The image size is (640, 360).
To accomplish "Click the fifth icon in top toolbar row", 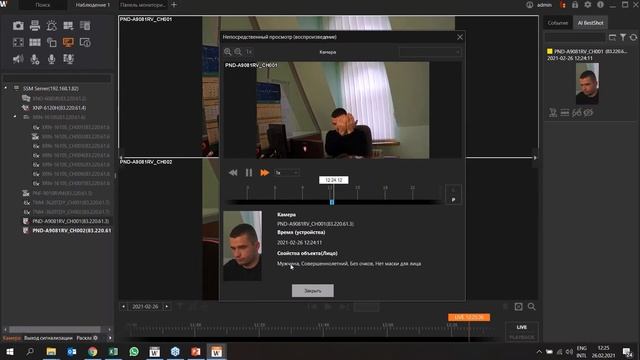I will coord(85,26).
